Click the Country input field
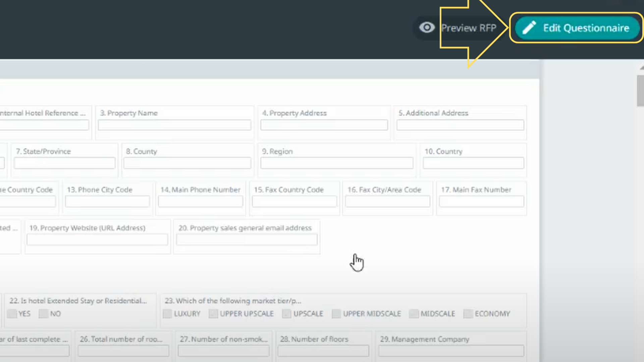Image resolution: width=644 pixels, height=362 pixels. coord(473,164)
